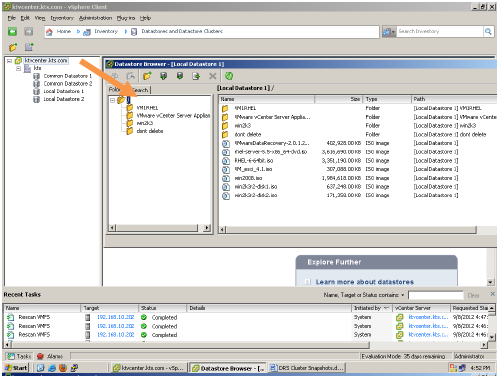Viewport: 497px width, 376px height.
Task: Open Firefox from the quick launch bar
Action: 63,368
